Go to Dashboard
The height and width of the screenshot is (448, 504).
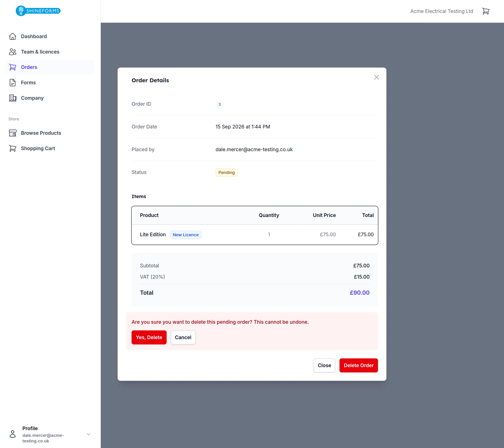50,37
